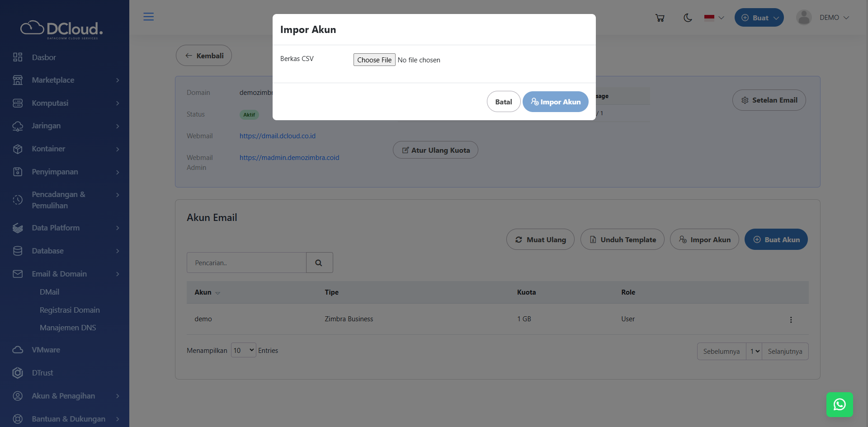
Task: Open the hamburger sidebar menu
Action: click(148, 17)
